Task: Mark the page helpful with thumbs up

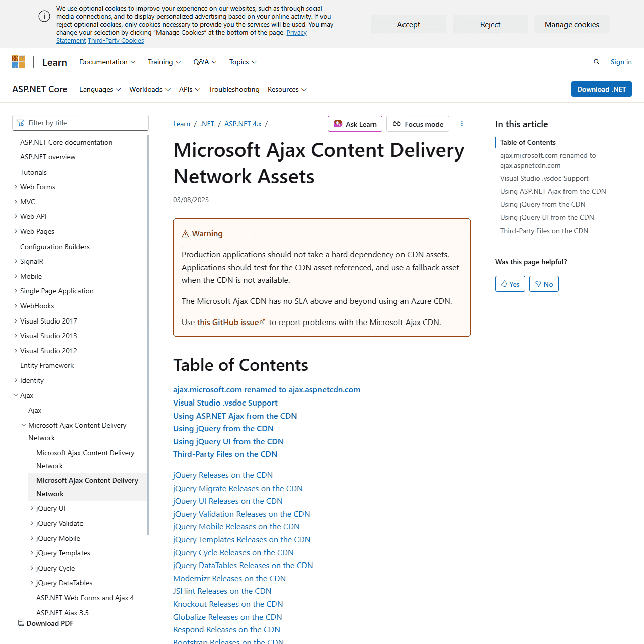Action: [510, 283]
